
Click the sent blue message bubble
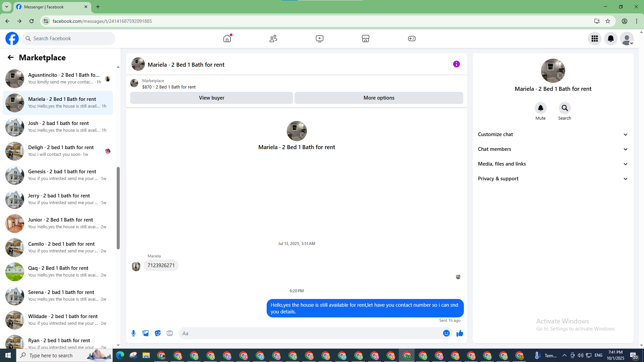click(365, 308)
